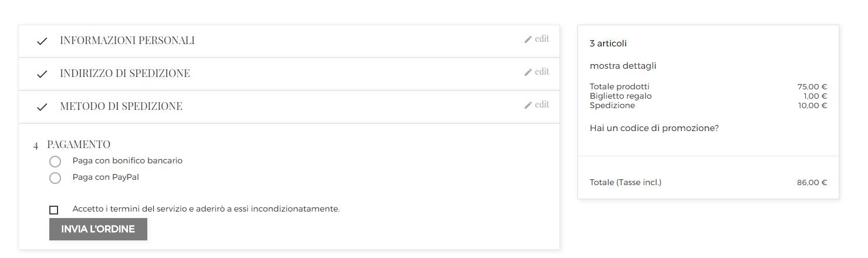The width and height of the screenshot is (868, 258).
Task: Click the checkmark beside Indirizzo di Spedizione
Action: 42,74
